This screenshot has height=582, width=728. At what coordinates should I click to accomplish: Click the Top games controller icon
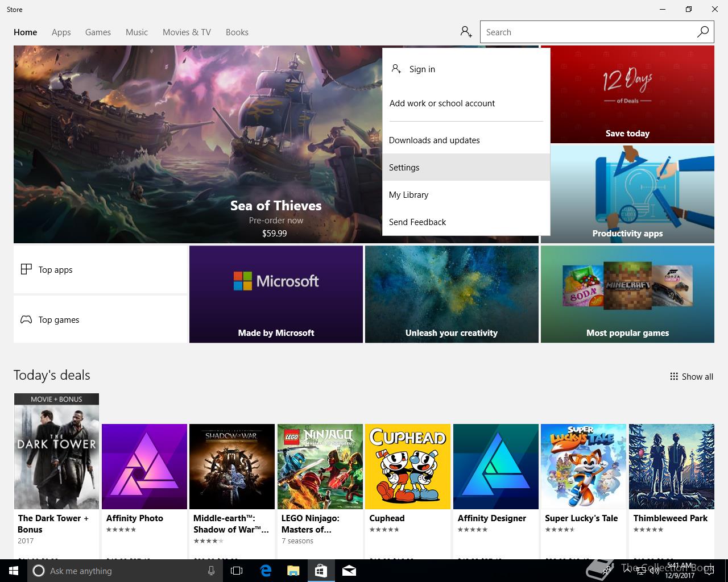(x=26, y=319)
